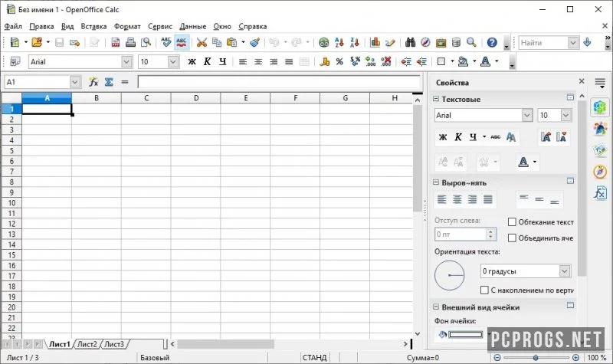
Task: Apply Percent number format icon
Action: pos(339,61)
